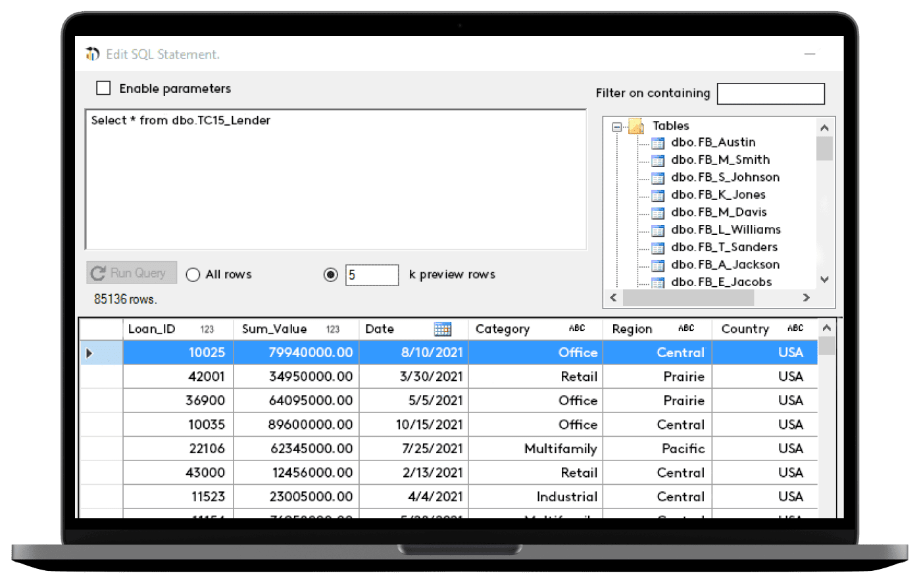Select dbo.FB_T_Sanders in the tree
The width and height of the screenshot is (921, 588).
coord(724,247)
